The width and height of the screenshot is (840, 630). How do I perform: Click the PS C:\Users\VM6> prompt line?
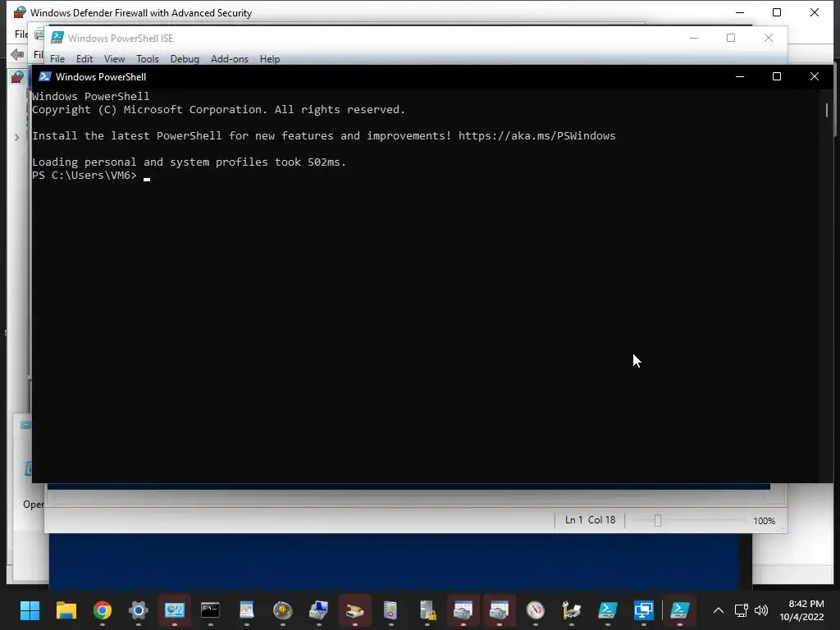(84, 176)
